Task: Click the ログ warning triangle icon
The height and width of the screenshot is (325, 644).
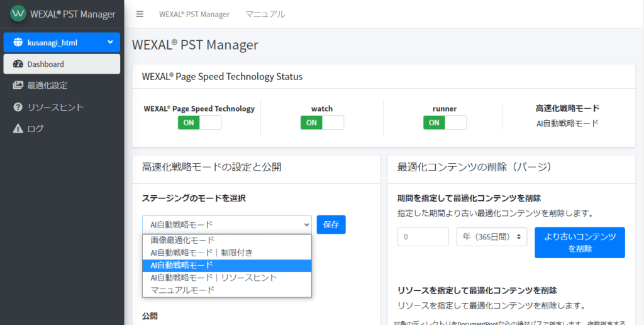Action: point(18,128)
